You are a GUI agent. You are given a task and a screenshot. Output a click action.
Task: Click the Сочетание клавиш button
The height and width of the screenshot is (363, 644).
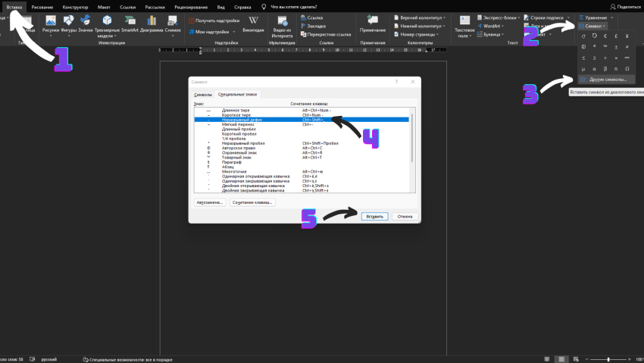click(252, 202)
